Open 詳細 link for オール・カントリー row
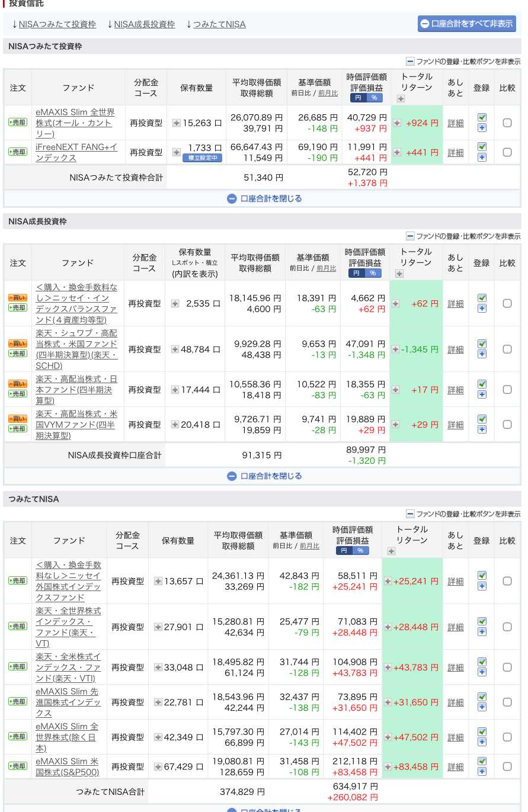 [x=456, y=123]
